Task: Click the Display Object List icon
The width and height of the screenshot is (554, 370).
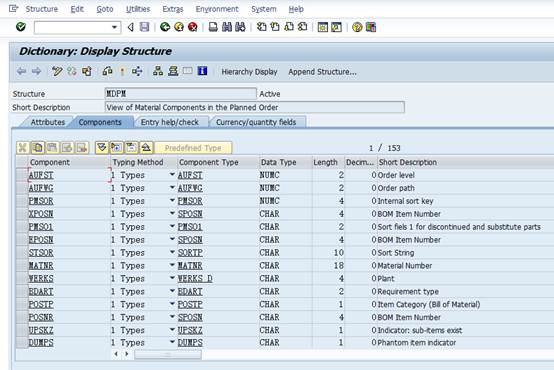Action: 158,71
